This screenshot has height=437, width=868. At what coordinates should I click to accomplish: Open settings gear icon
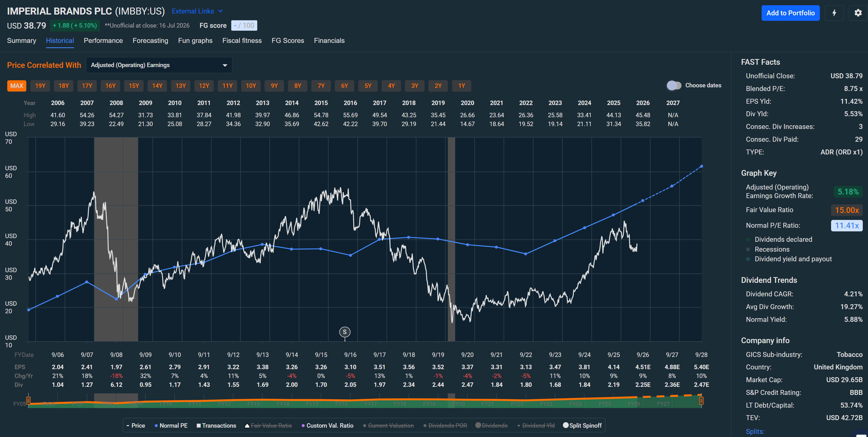[x=858, y=13]
